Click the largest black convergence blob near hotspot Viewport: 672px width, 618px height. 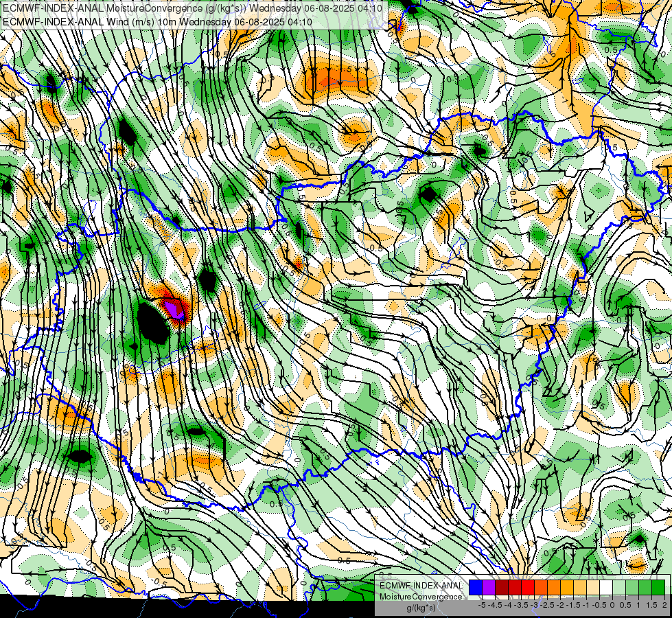pyautogui.click(x=153, y=323)
